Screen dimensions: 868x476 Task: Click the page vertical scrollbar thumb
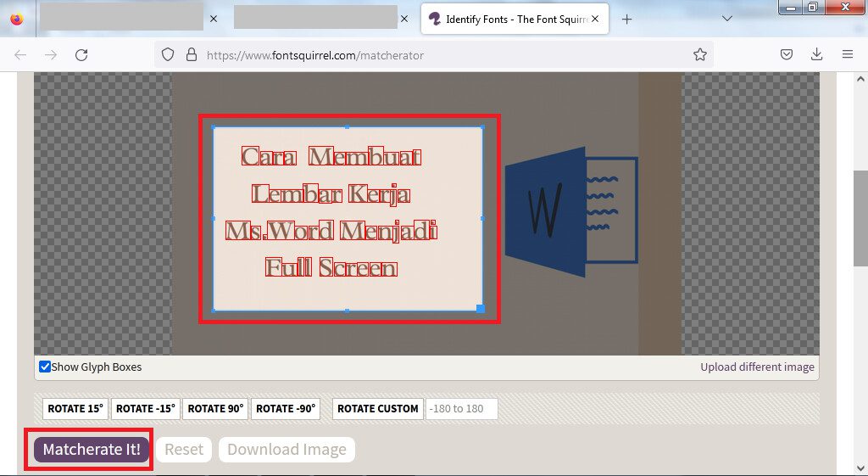860,217
